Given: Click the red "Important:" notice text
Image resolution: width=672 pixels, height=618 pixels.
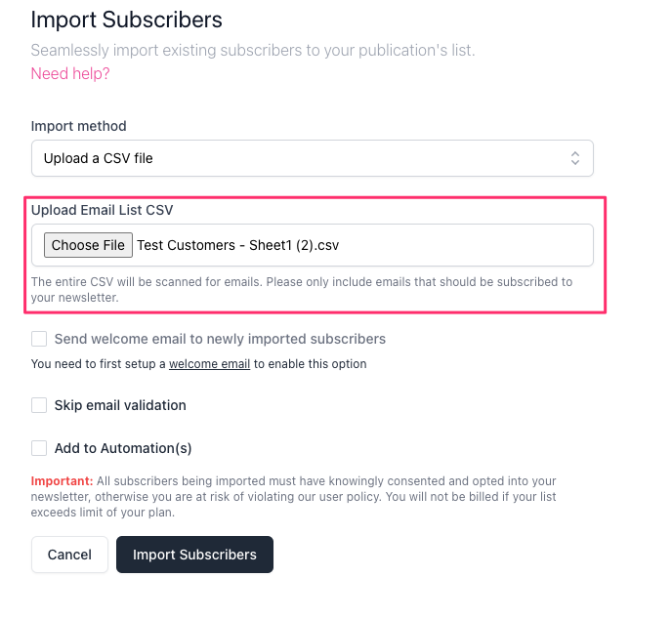Looking at the screenshot, I should click(x=63, y=481).
